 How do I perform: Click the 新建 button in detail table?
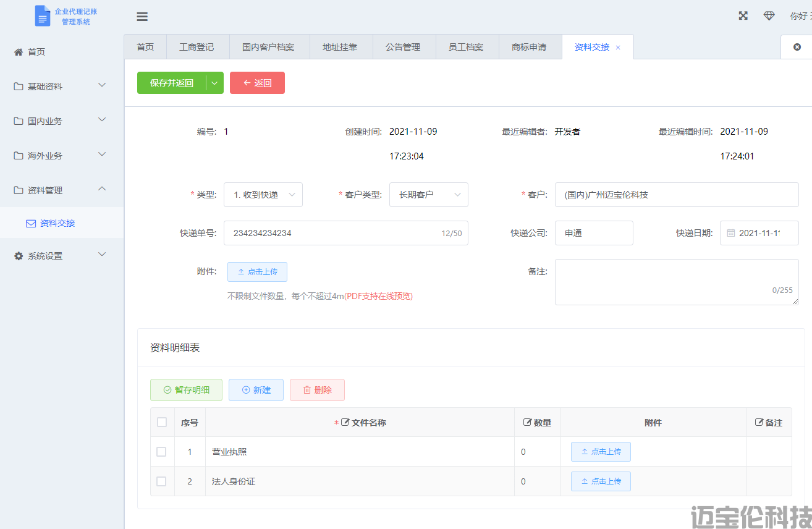[256, 390]
